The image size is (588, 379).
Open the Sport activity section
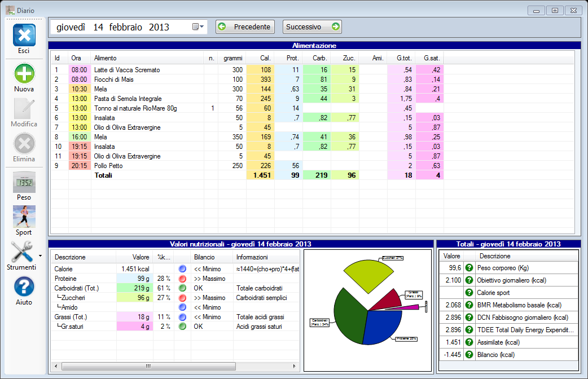click(x=24, y=217)
